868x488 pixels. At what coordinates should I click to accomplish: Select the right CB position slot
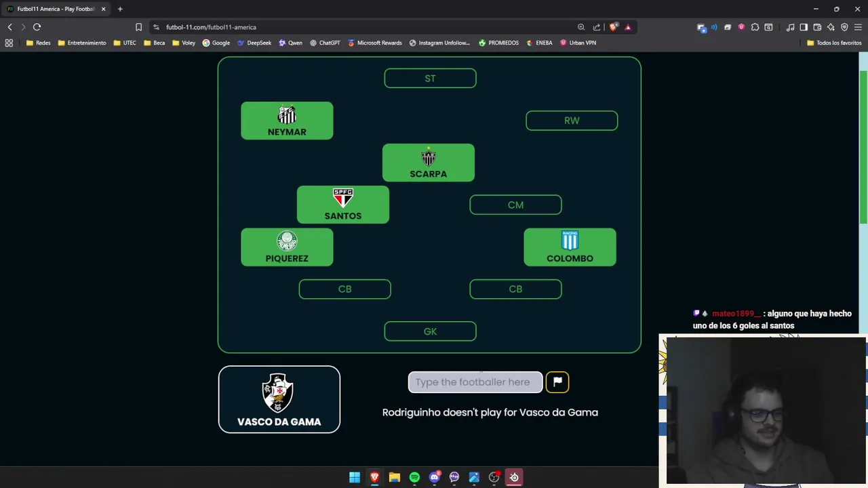click(x=515, y=289)
